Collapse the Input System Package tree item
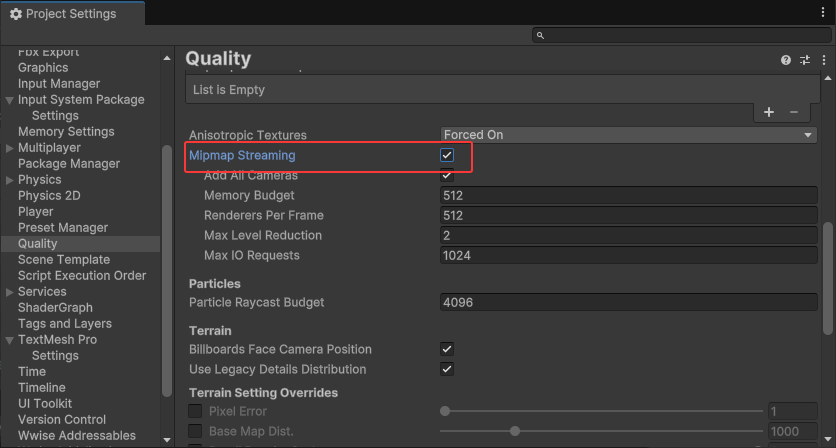The image size is (836, 448). (9, 100)
